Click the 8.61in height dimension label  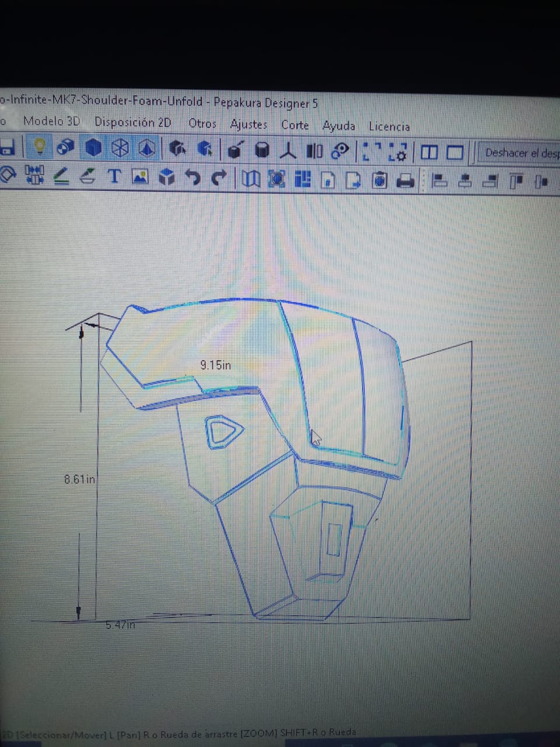pyautogui.click(x=79, y=480)
